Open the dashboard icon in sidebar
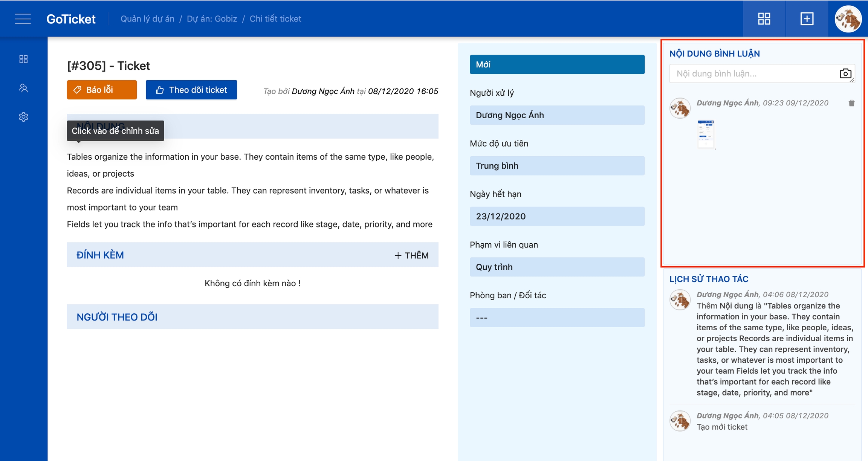 (23, 59)
